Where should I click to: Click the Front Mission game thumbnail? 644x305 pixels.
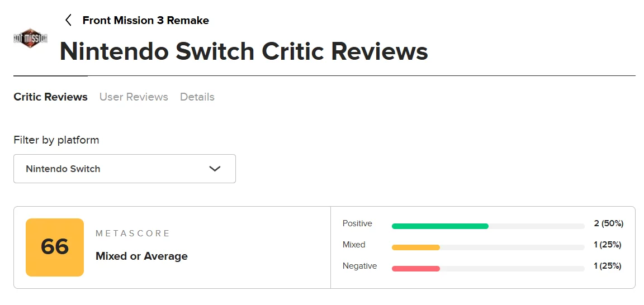[30, 39]
